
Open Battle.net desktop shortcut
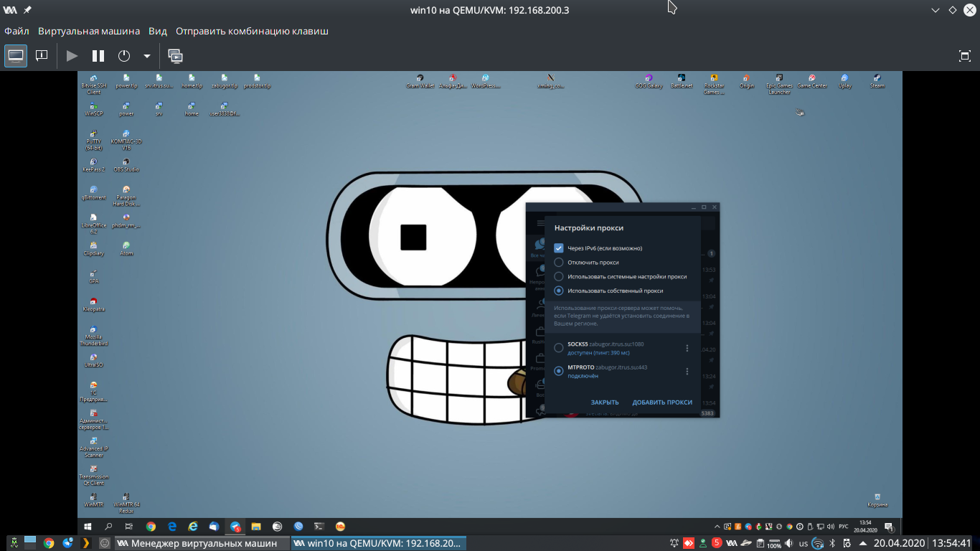[x=681, y=81]
